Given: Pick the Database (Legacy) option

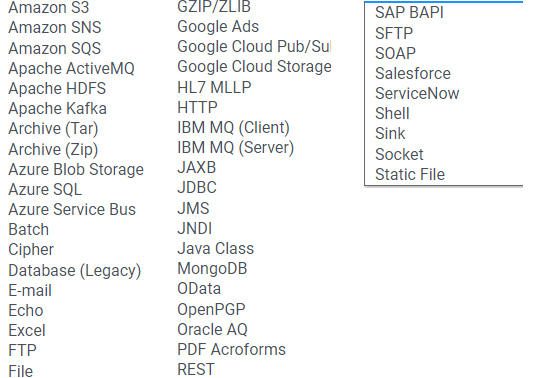Looking at the screenshot, I should (x=75, y=270).
